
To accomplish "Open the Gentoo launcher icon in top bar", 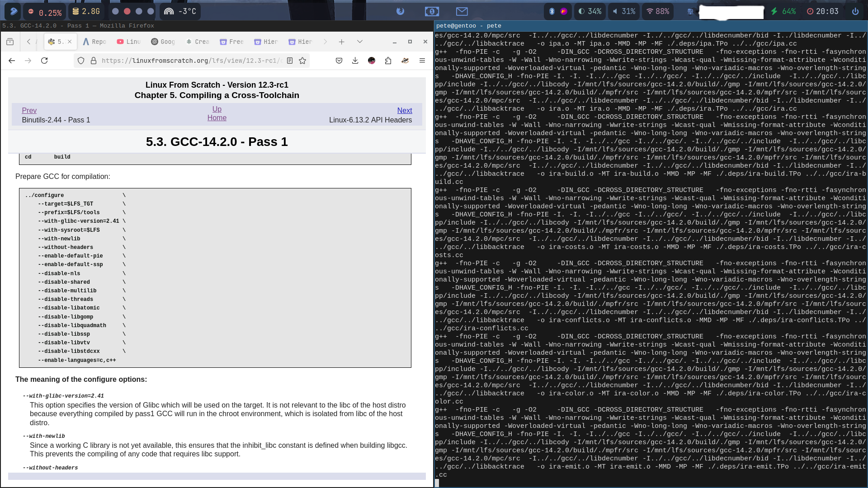I will point(13,11).
